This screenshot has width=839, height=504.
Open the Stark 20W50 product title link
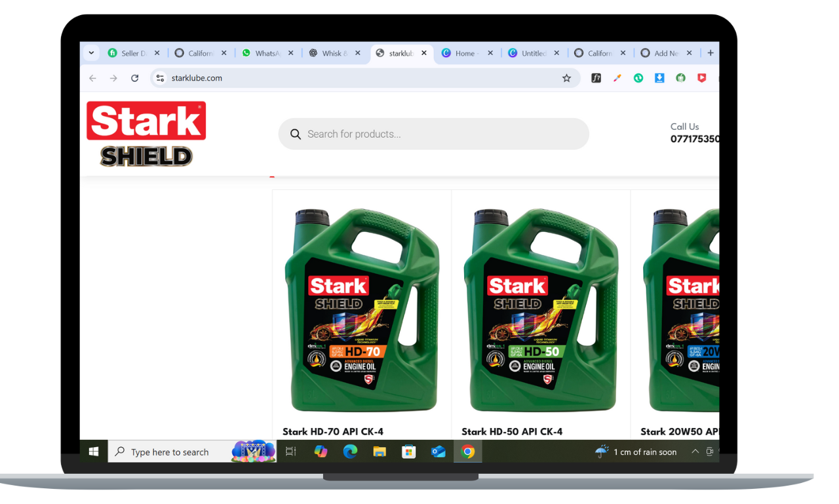click(x=680, y=431)
